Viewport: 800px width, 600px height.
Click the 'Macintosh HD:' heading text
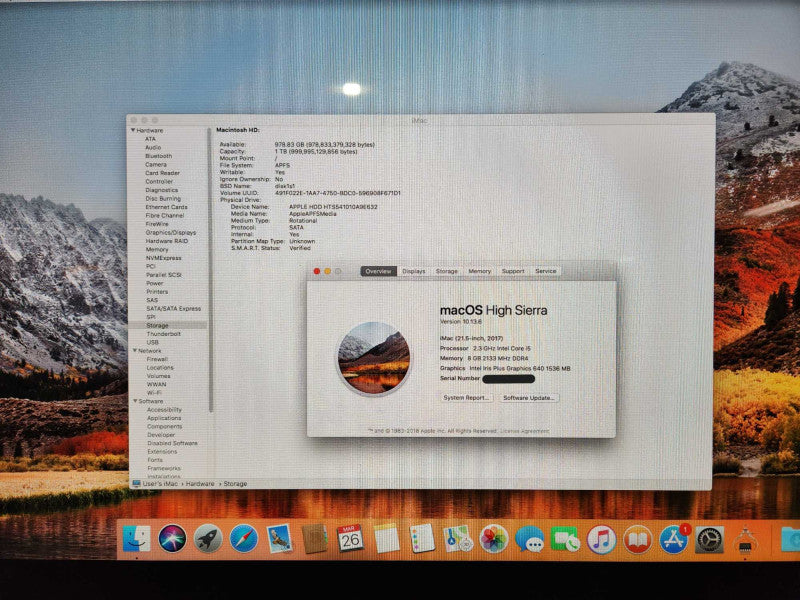[238, 130]
